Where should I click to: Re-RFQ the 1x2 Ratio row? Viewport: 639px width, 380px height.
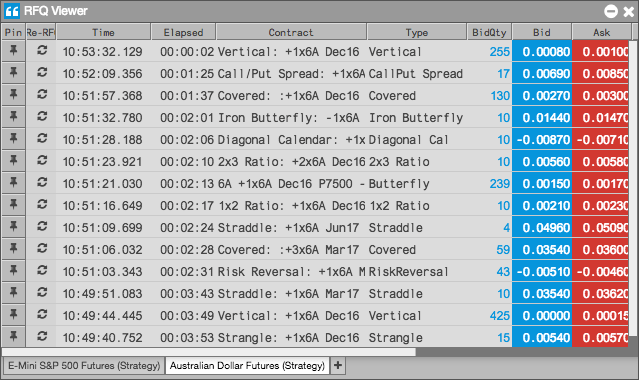click(42, 205)
